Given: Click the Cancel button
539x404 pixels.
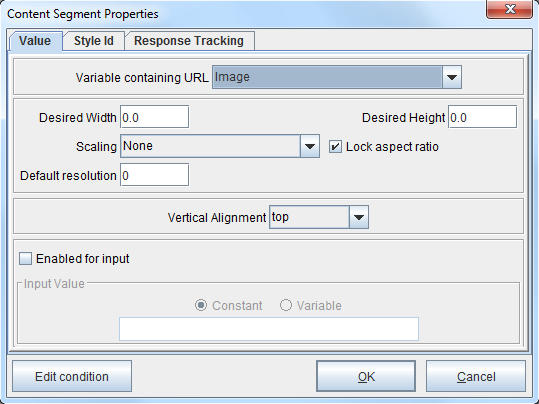Looking at the screenshot, I should tap(476, 376).
